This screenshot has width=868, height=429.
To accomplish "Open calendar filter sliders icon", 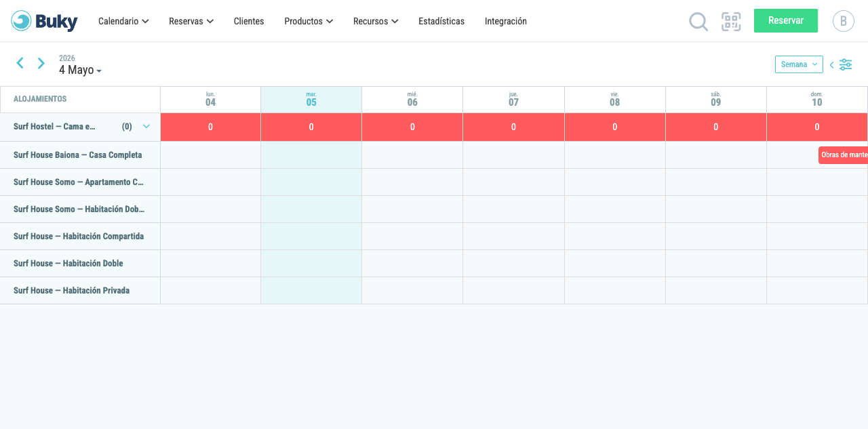I will click(x=846, y=64).
